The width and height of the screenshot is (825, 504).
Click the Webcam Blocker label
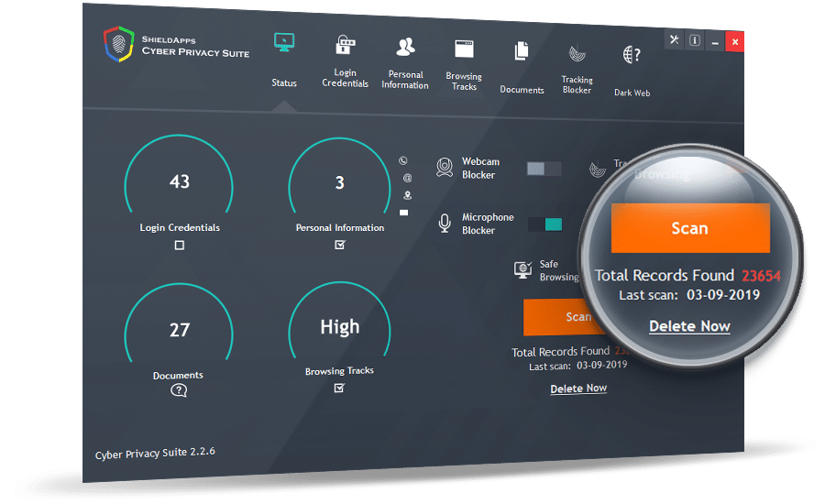tap(480, 168)
